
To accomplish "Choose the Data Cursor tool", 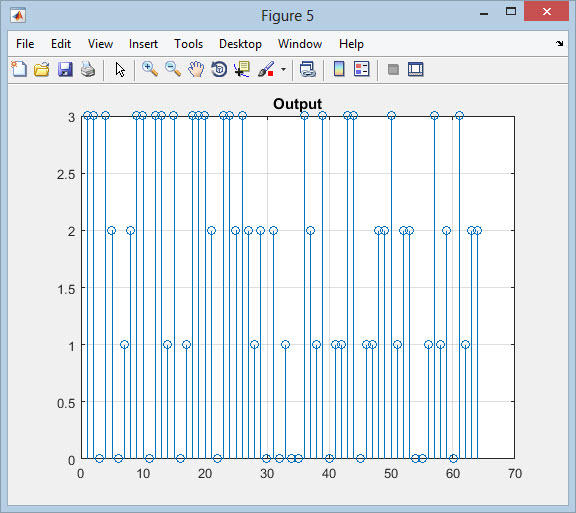I will 242,69.
